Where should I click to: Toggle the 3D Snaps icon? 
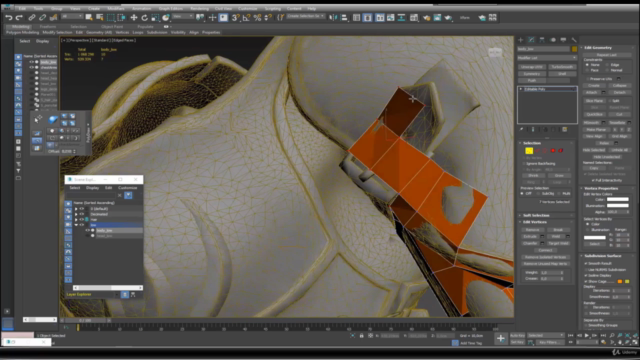(x=236, y=18)
